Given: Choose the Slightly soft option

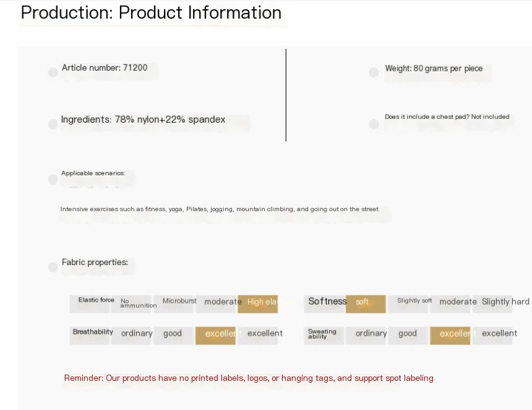Looking at the screenshot, I should (414, 302).
